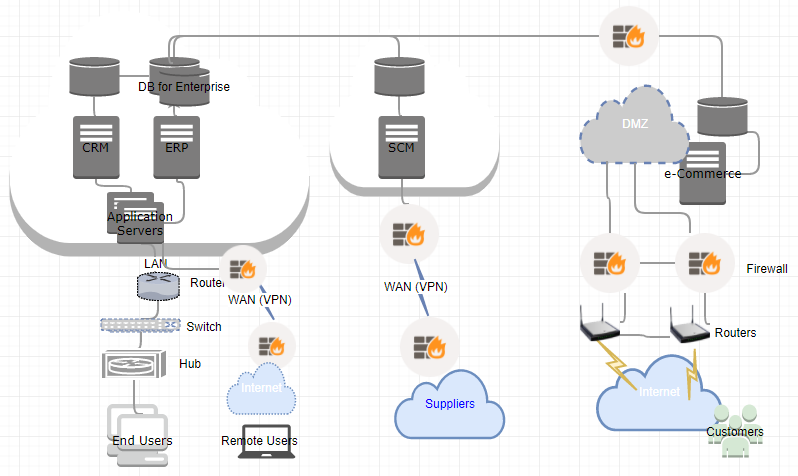Select the DMZ cloud shape
Screen dimensions: 798x476
tap(635, 124)
